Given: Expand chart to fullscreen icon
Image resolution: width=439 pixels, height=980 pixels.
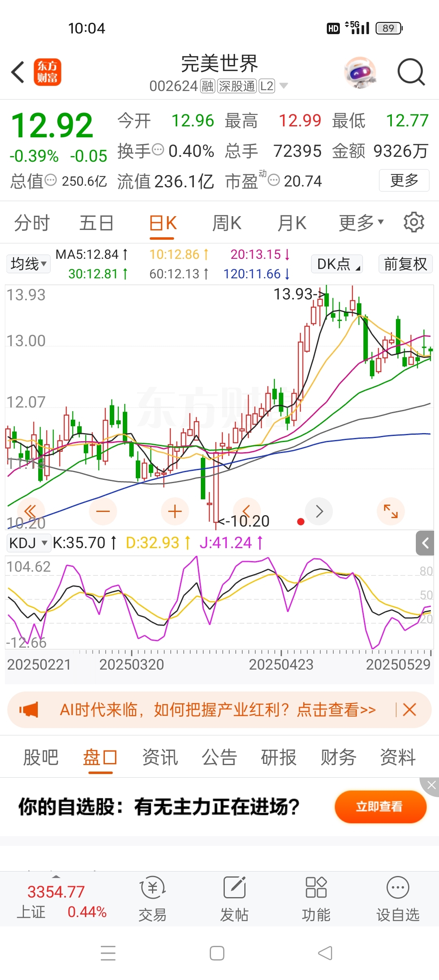Looking at the screenshot, I should point(391,511).
